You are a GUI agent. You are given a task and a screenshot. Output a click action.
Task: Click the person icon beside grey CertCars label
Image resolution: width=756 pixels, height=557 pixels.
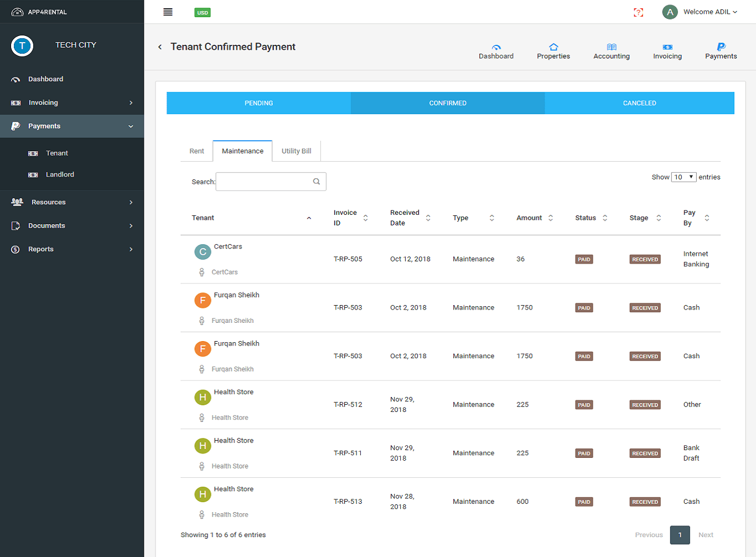pyautogui.click(x=201, y=272)
